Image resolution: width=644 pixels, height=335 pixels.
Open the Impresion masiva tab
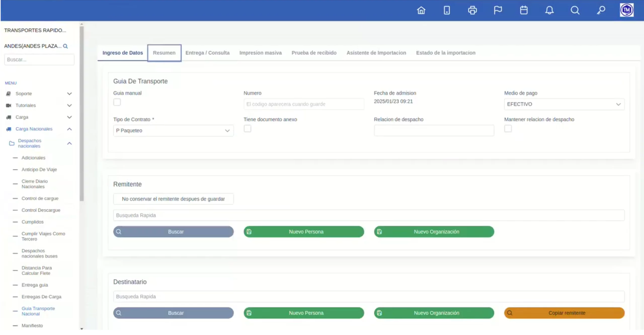(260, 53)
